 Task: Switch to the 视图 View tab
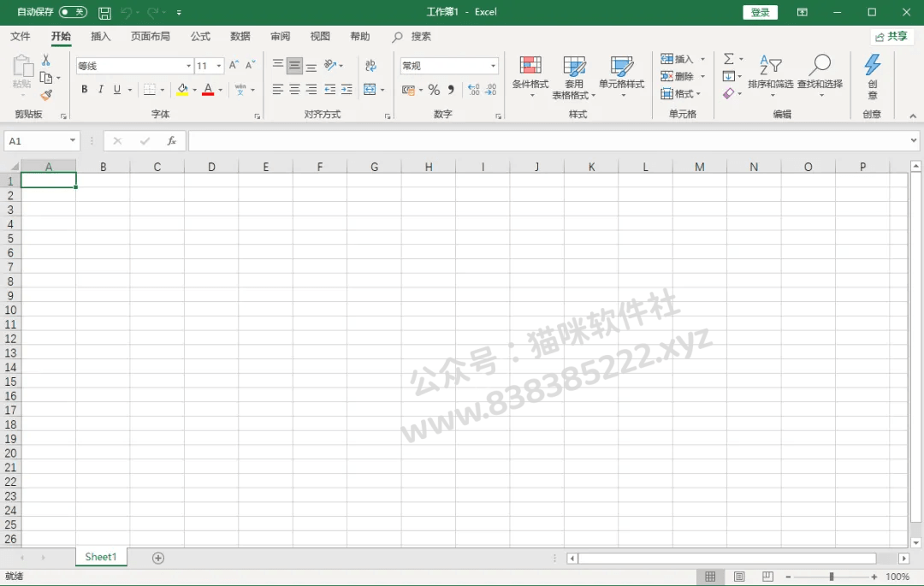pos(320,37)
